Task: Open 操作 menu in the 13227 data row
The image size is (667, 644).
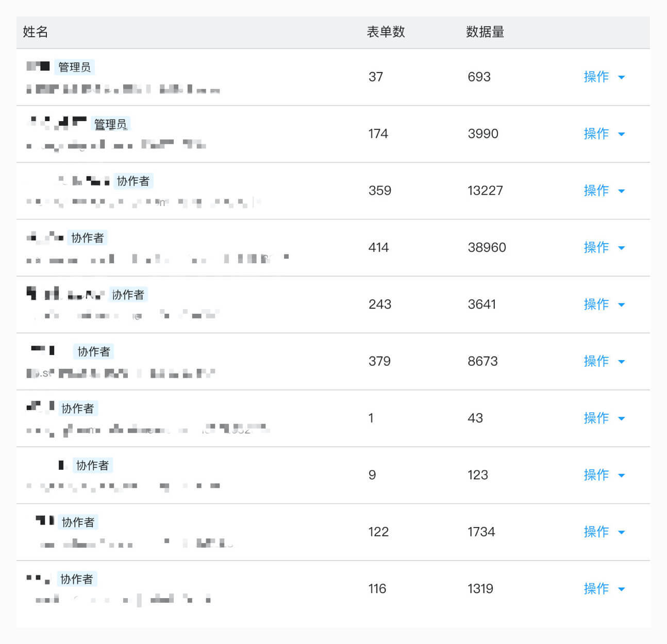Action: click(604, 191)
